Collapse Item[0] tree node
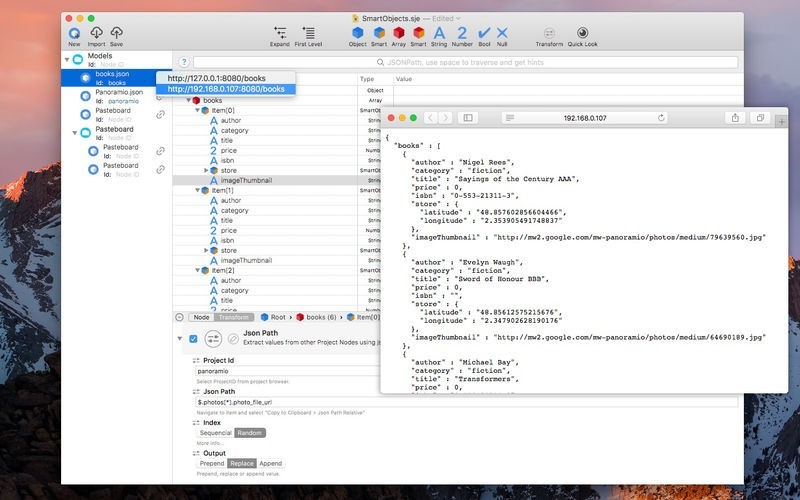800x500 pixels. 197,110
